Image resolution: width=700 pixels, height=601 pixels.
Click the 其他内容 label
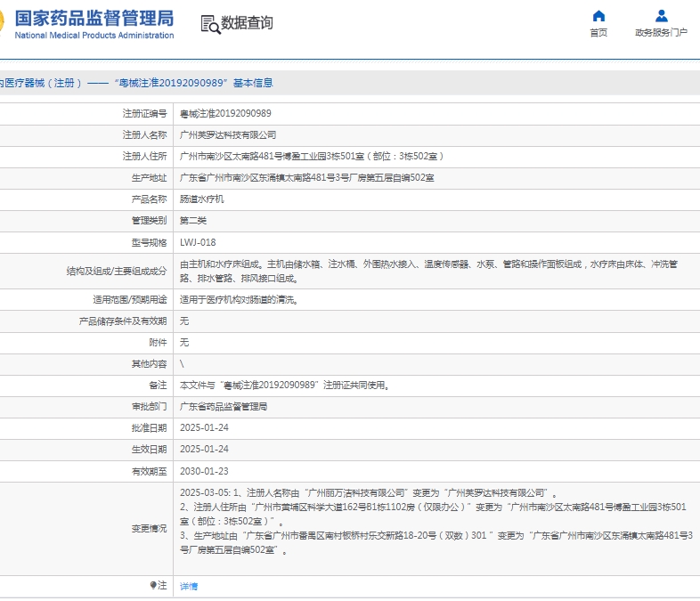(x=149, y=364)
